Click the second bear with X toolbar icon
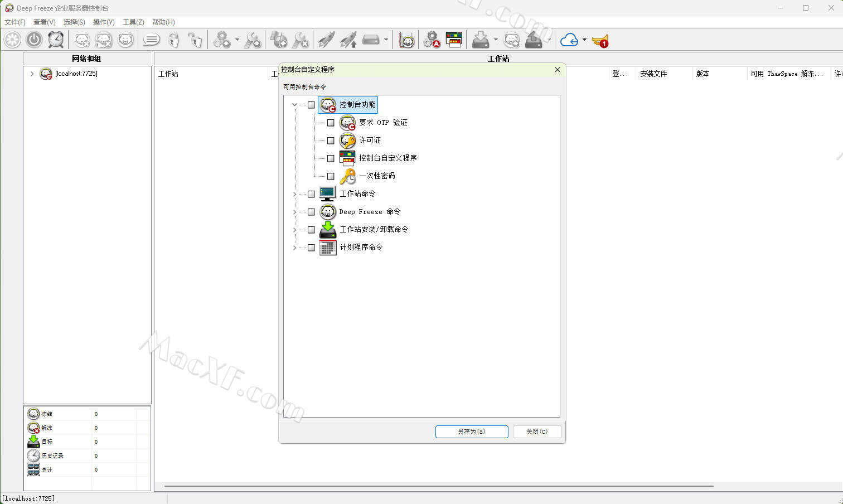This screenshot has height=504, width=843. click(x=104, y=40)
